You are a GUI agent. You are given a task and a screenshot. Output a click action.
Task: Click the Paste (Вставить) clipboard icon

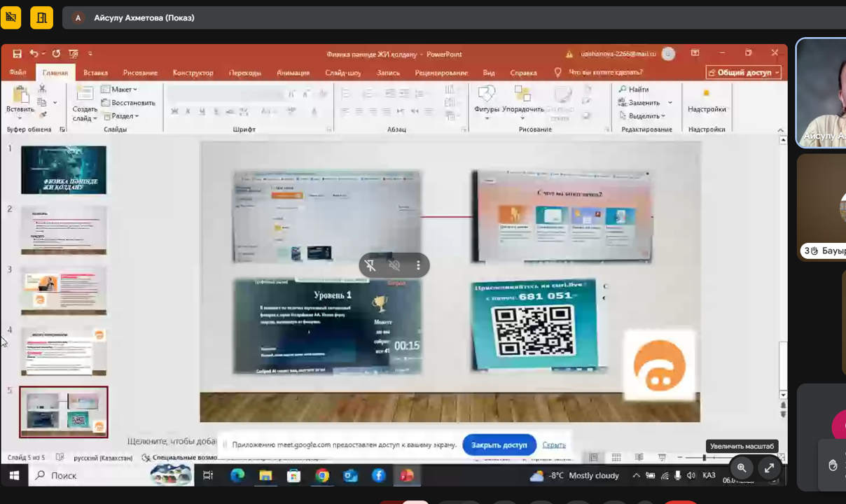(x=20, y=96)
